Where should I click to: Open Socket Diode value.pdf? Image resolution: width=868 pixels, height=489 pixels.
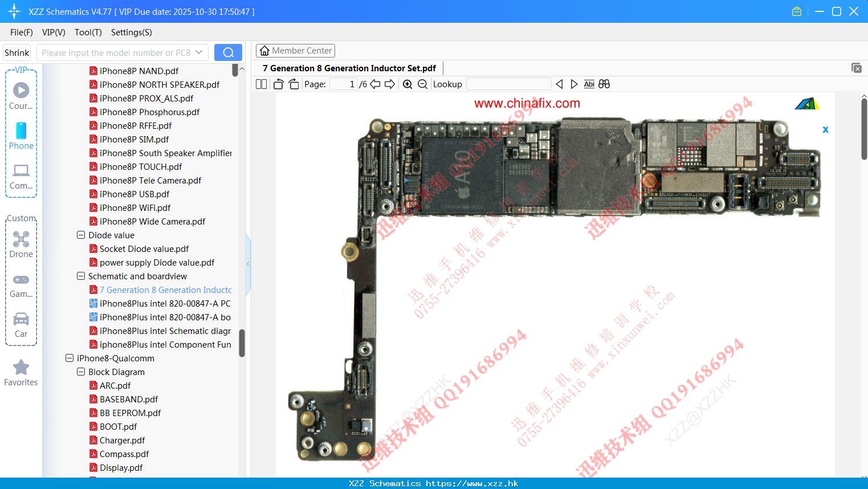144,248
